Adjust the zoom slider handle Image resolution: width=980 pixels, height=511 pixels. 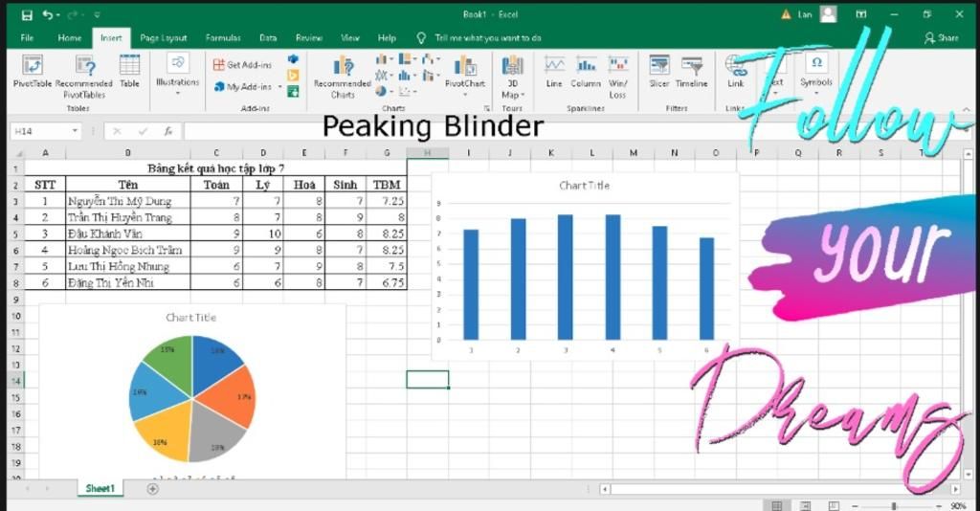coord(895,505)
